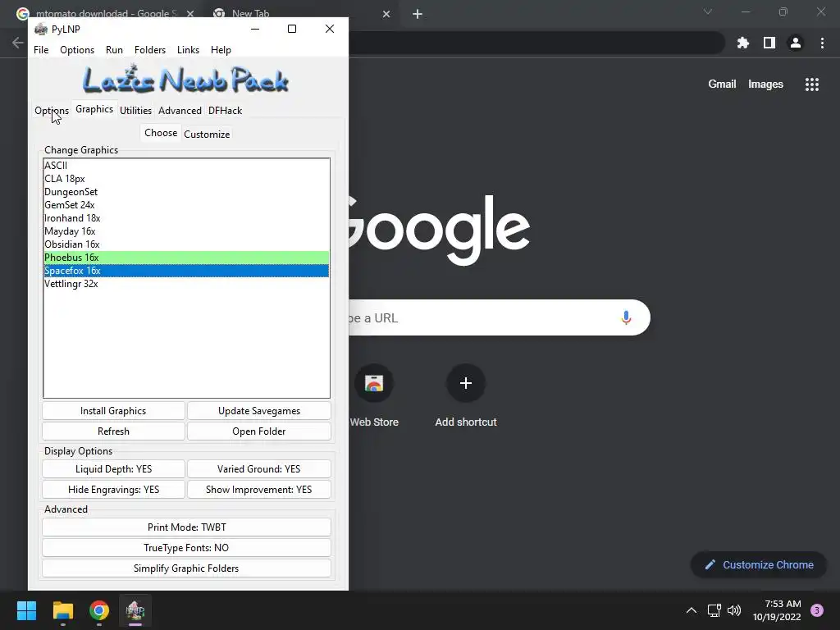This screenshot has width=840, height=630.
Task: Switch to the Utilities tab
Action: 135,111
